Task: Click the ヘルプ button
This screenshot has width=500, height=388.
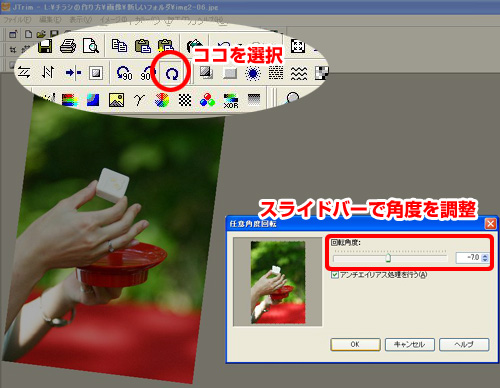Action: pos(464,344)
